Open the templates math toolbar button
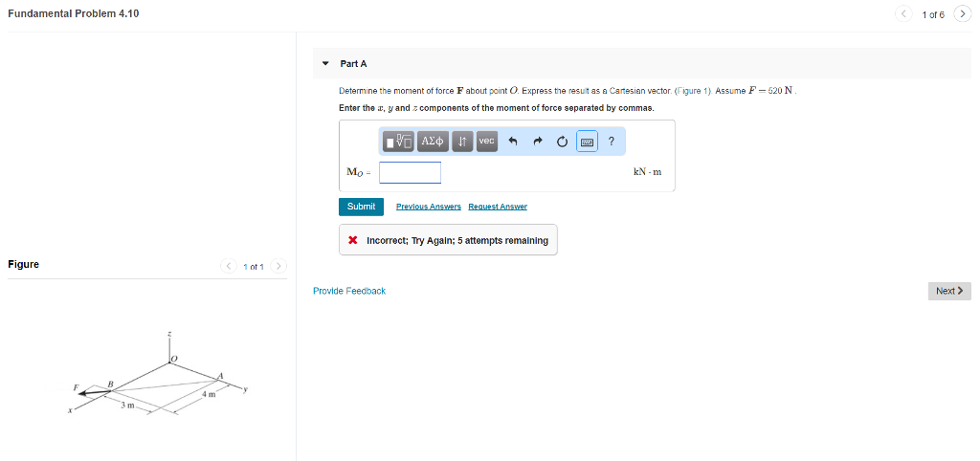 [399, 142]
